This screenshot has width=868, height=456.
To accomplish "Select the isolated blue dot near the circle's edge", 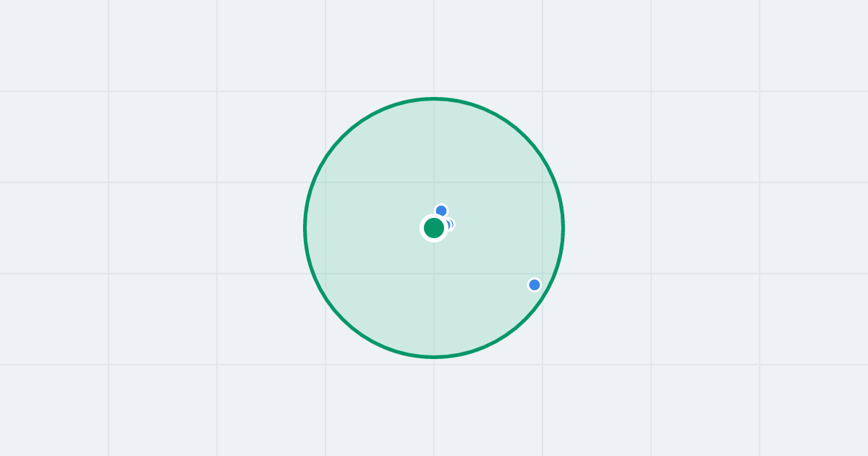I will pos(535,284).
